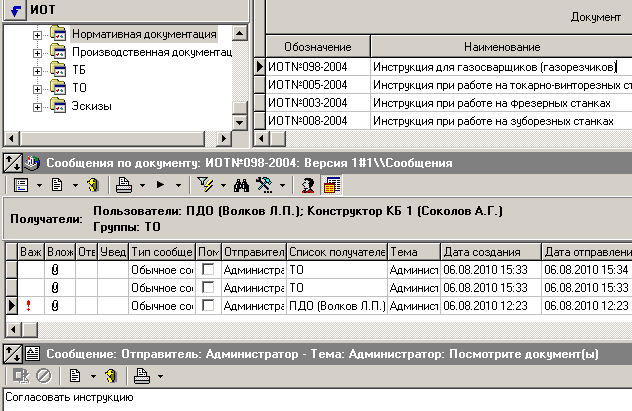Viewport: 632px width, 411px height.
Task: Click the printer icon in the messages toolbar
Action: (123, 185)
